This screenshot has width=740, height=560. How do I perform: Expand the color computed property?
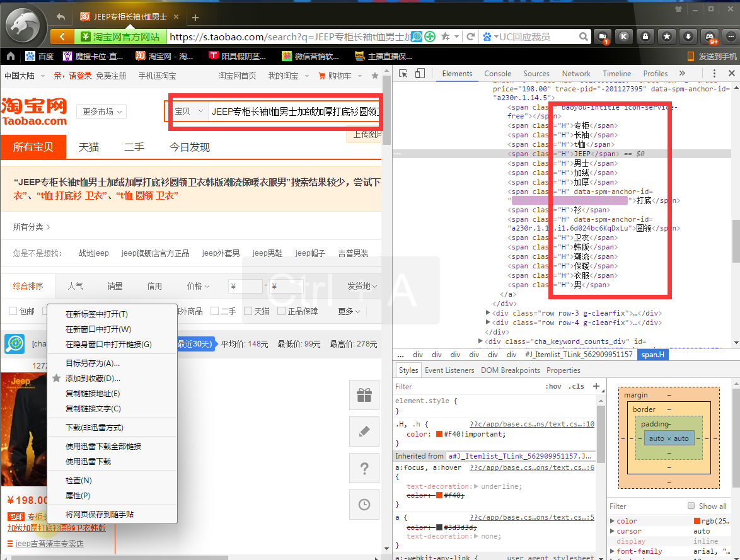pyautogui.click(x=612, y=521)
